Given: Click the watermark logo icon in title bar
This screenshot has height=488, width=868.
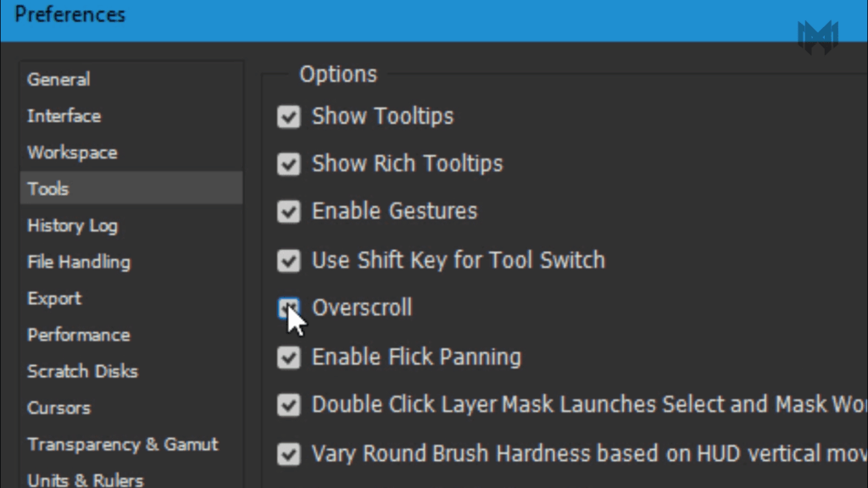Looking at the screenshot, I should (818, 37).
